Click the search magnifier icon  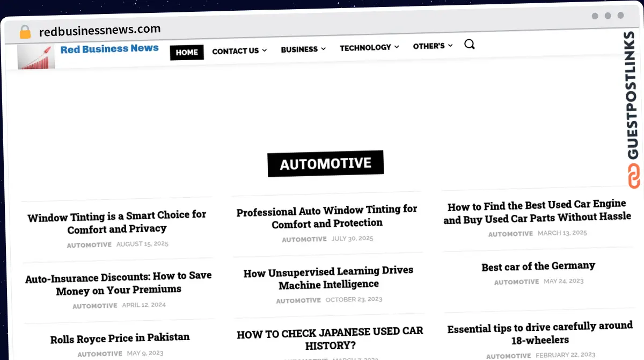coord(469,45)
